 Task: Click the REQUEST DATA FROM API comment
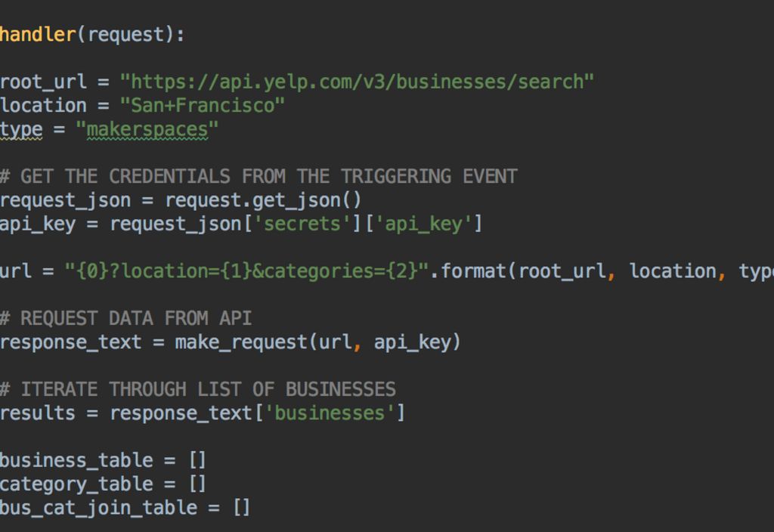(x=125, y=318)
